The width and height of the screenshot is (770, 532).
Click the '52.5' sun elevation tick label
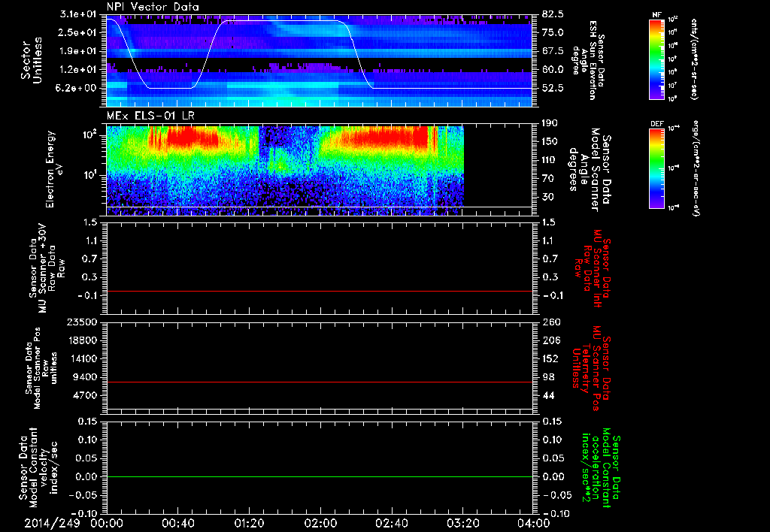pos(553,89)
